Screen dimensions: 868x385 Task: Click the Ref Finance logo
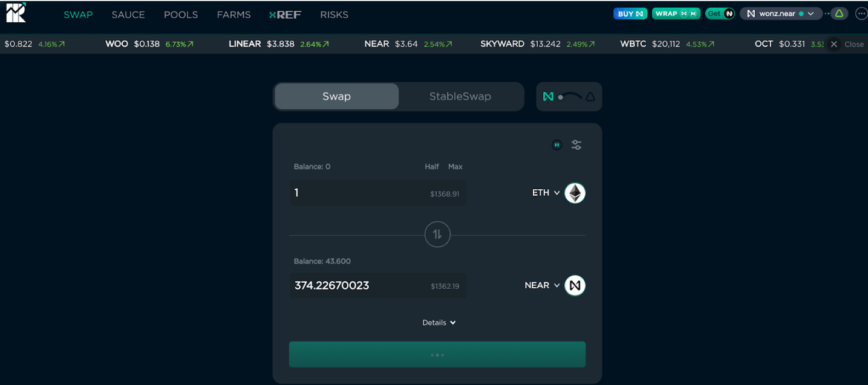point(16,13)
